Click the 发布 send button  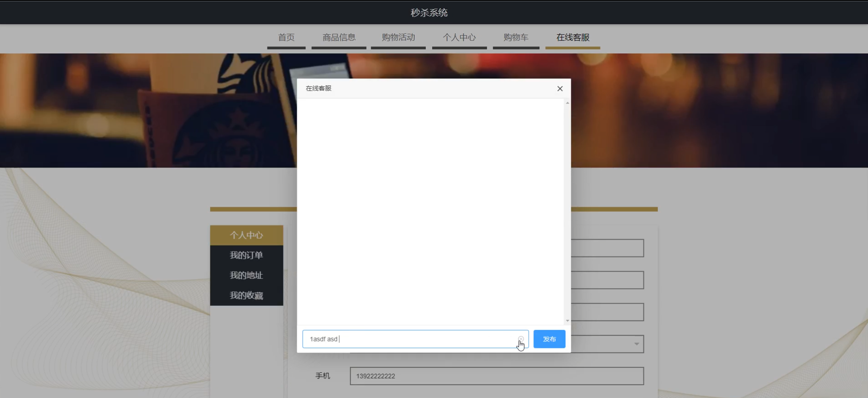coord(549,339)
